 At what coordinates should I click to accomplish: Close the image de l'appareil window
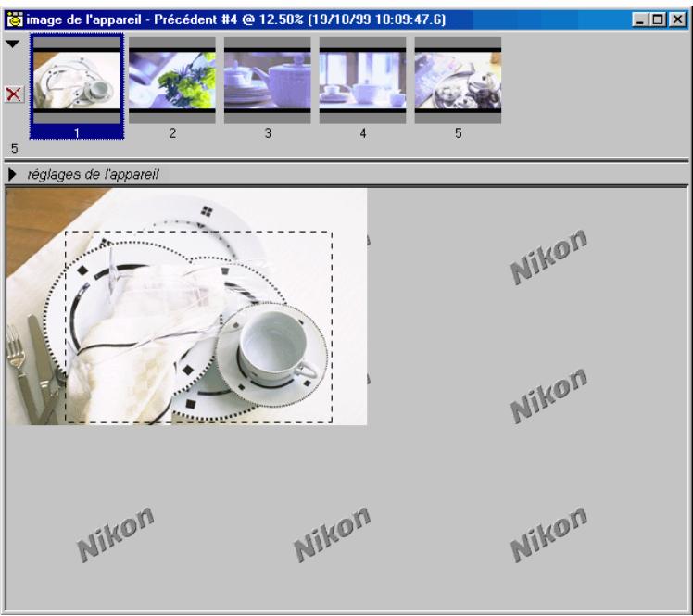point(677,19)
